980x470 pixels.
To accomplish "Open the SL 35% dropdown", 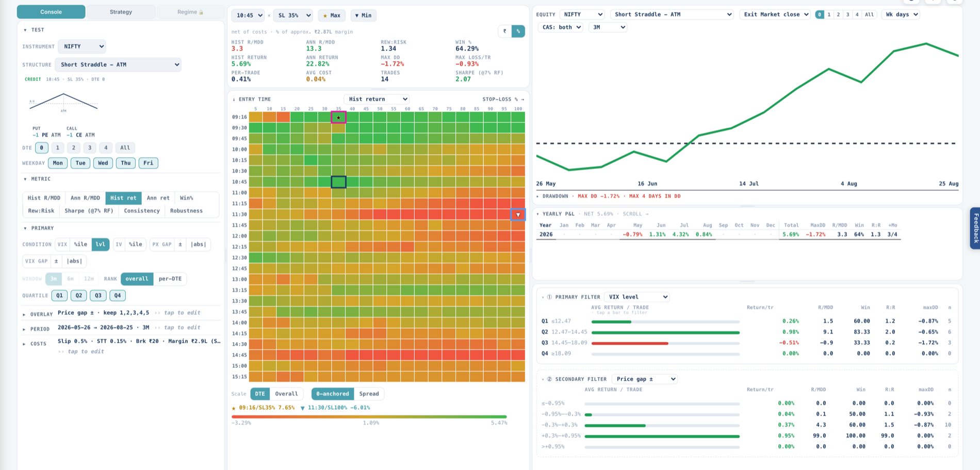I will pyautogui.click(x=293, y=15).
